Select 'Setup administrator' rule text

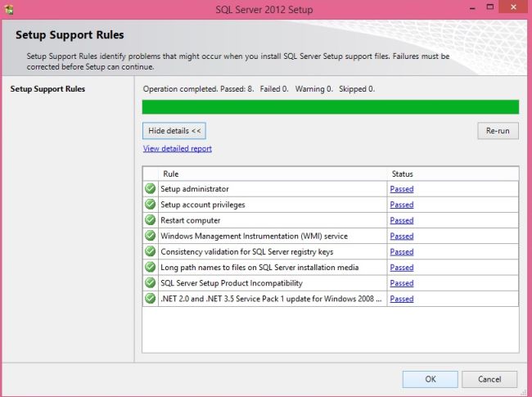pos(195,189)
